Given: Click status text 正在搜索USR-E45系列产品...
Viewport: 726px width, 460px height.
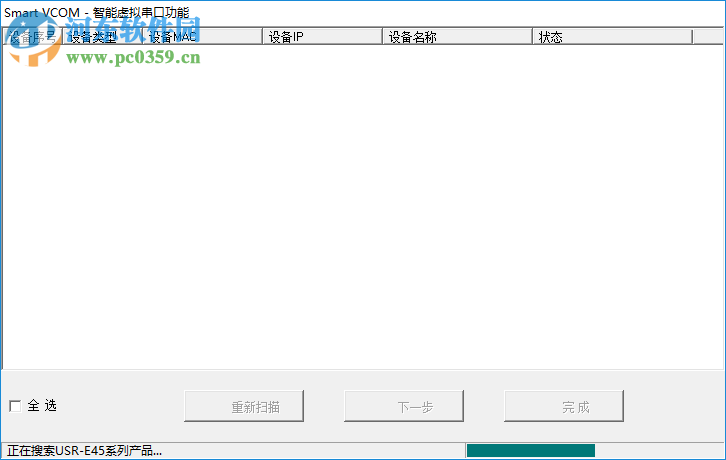Looking at the screenshot, I should 84,450.
